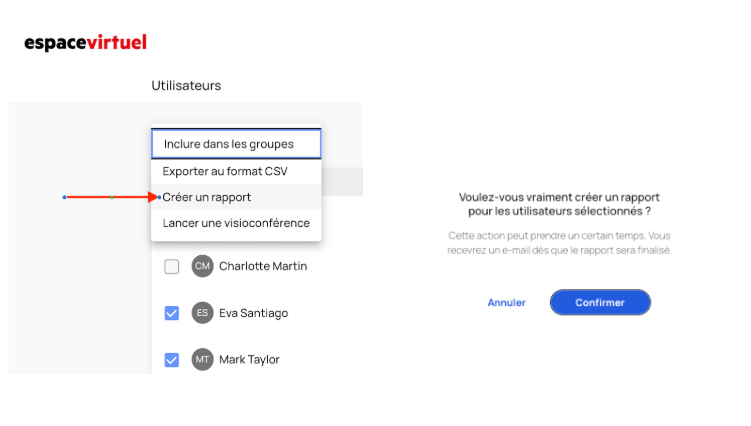Click Eva Santiago's ES avatar
The width and height of the screenshot is (751, 426).
pos(203,313)
